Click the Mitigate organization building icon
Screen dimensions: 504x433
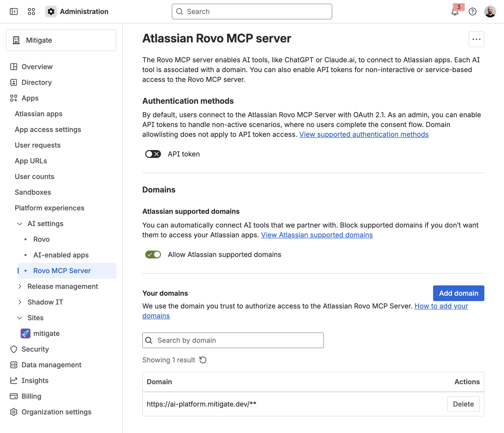tap(16, 40)
